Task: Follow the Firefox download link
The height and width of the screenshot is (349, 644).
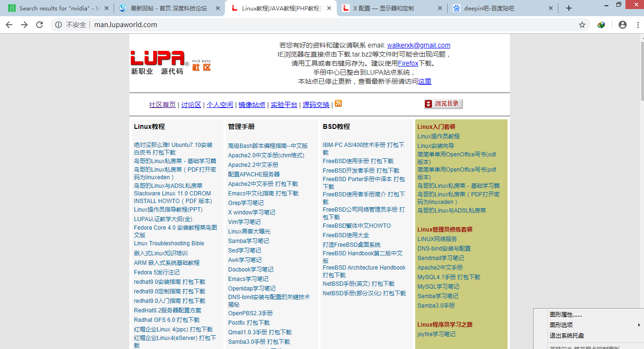Action: click(x=408, y=63)
